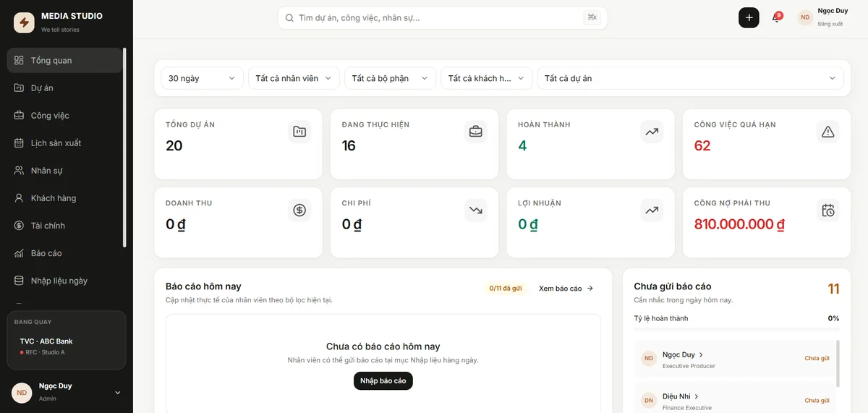Click the Ctrl+K shortcut badge in search
Image resolution: width=868 pixels, height=413 pixels.
[592, 17]
